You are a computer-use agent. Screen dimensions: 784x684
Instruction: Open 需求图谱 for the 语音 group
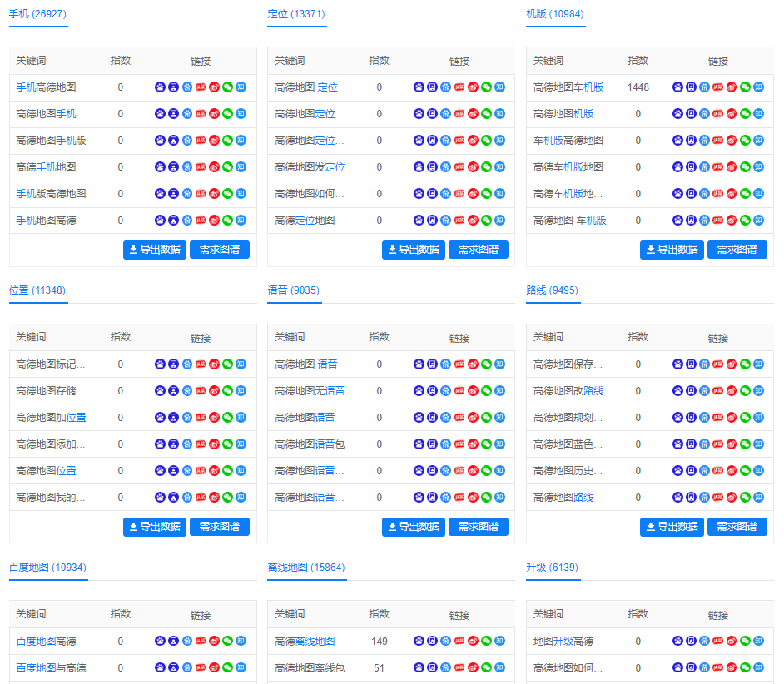[x=479, y=527]
